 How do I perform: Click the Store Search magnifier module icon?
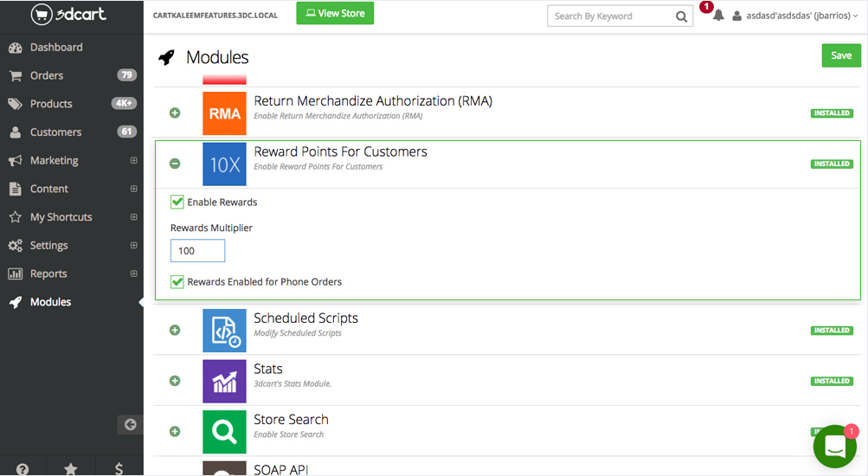pyautogui.click(x=224, y=431)
